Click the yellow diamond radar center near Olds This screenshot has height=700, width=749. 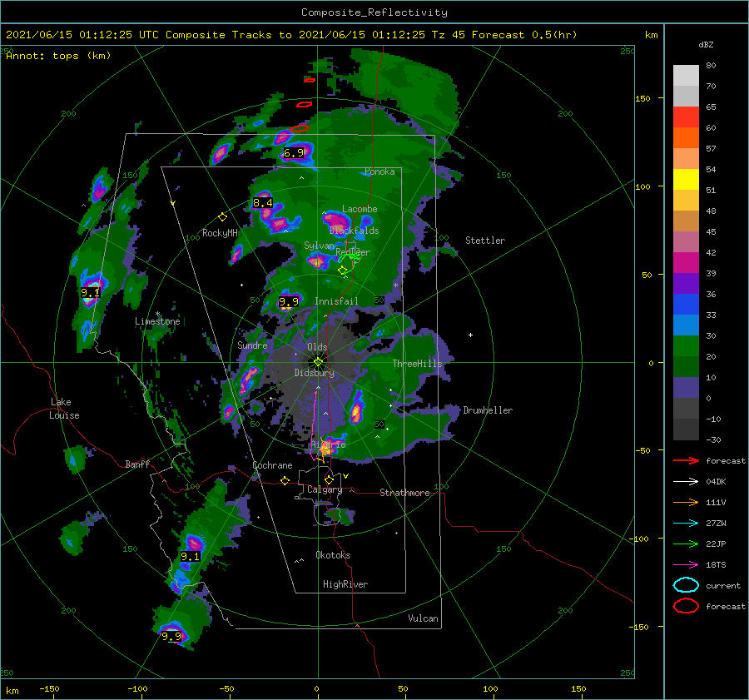(x=318, y=362)
